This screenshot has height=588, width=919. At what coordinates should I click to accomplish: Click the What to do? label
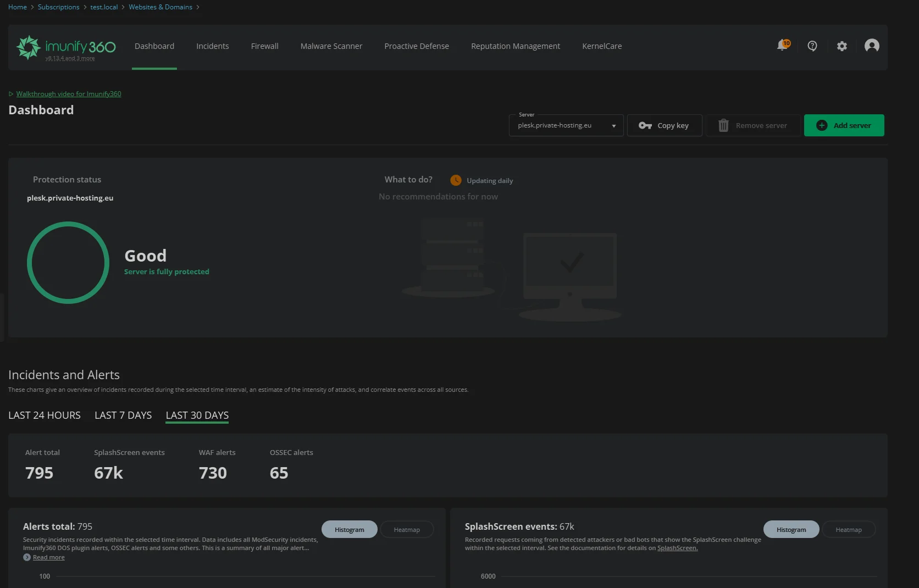[408, 180]
